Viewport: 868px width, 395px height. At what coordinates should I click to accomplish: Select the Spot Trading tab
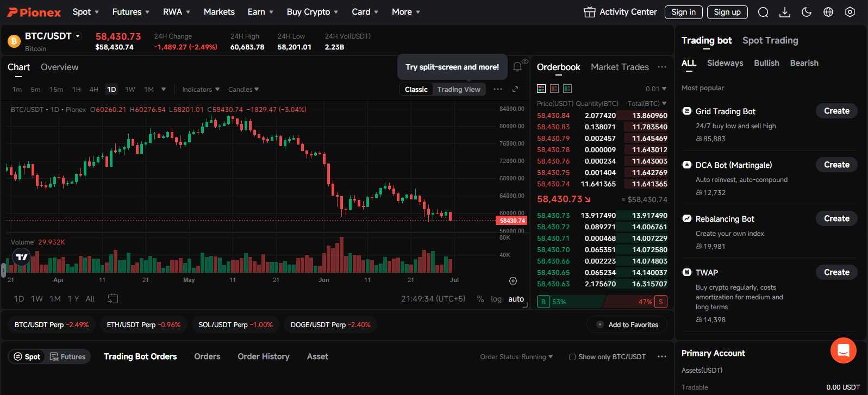(770, 40)
